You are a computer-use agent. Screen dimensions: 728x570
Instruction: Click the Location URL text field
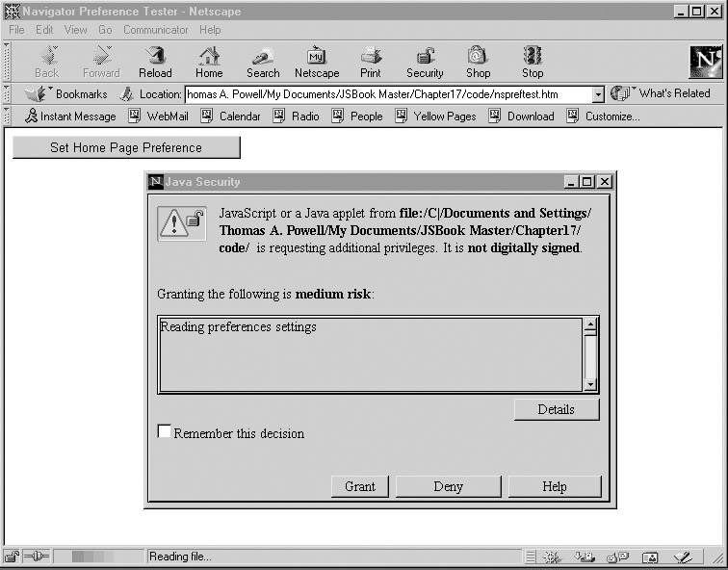[385, 94]
